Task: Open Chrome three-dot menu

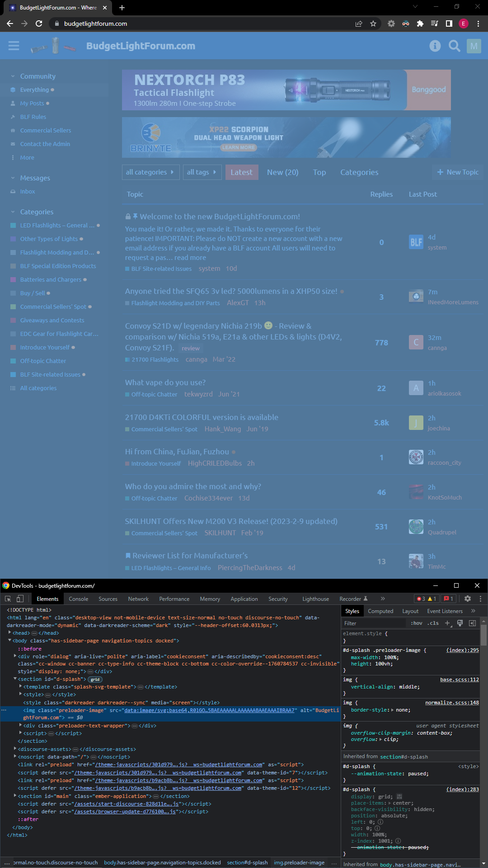Action: [478, 24]
